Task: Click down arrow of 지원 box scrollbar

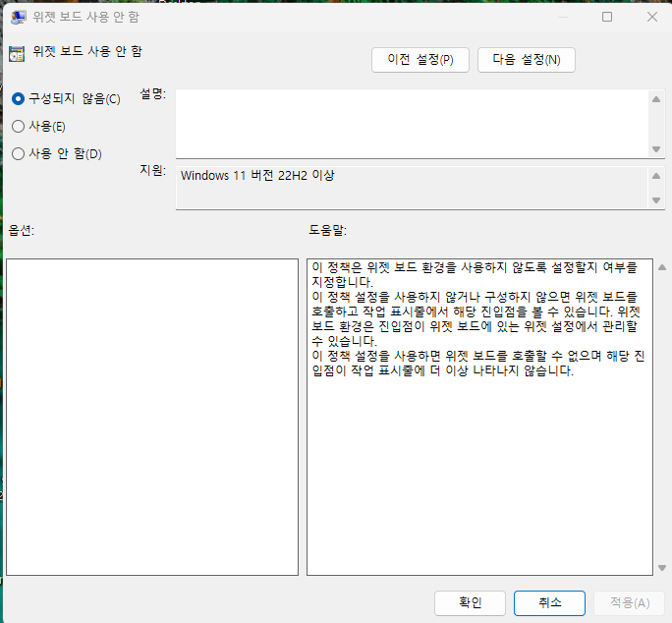Action: click(655, 199)
